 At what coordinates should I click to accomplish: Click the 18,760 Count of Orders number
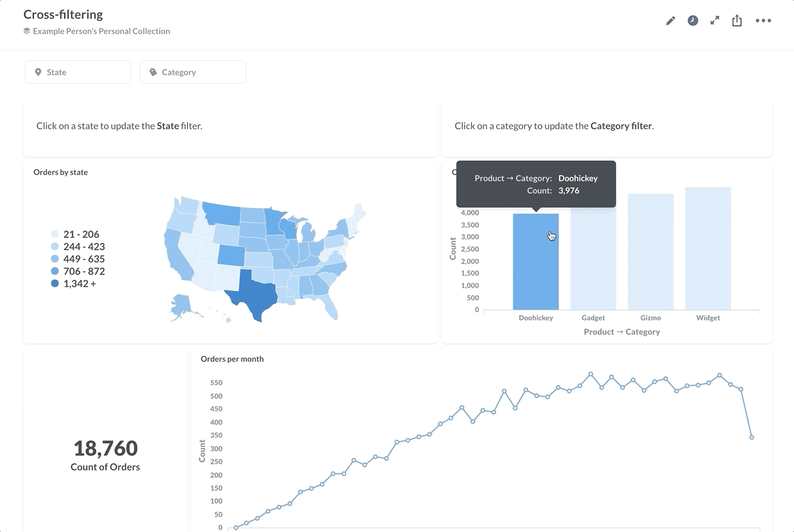pos(105,448)
